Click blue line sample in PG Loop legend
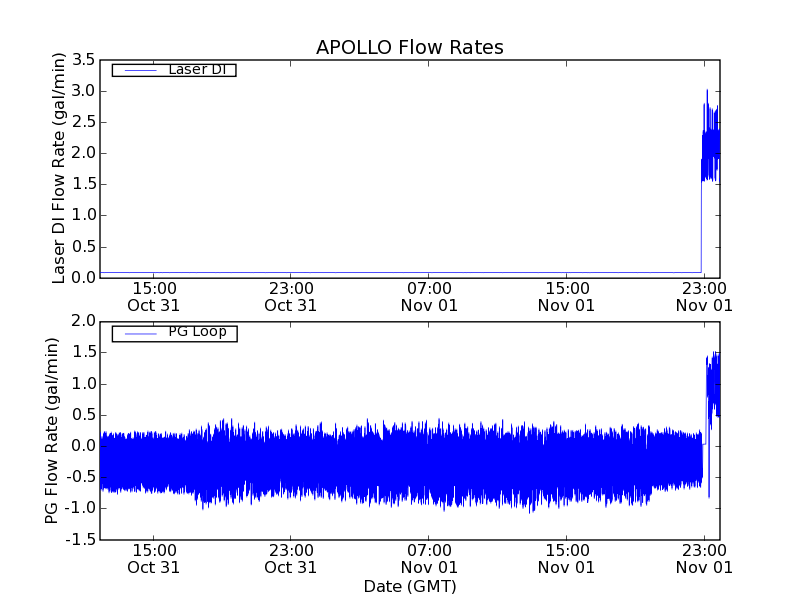The width and height of the screenshot is (800, 600). click(137, 333)
